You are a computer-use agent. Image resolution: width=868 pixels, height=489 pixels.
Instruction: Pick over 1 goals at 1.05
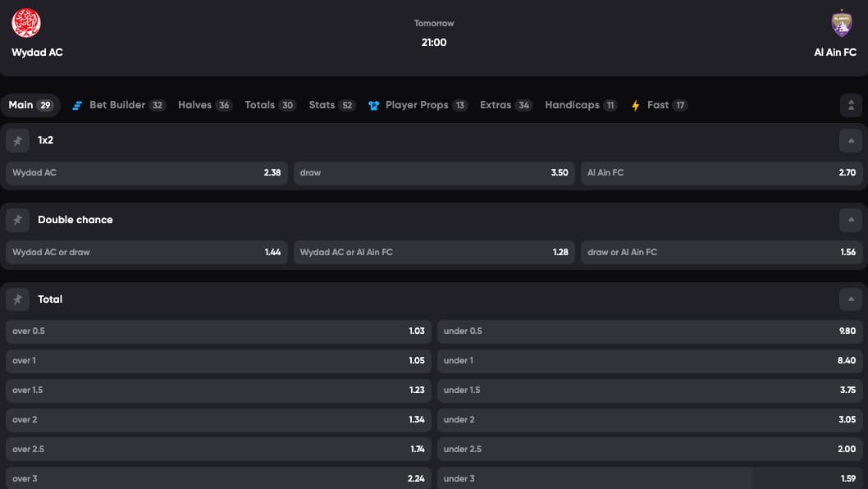[x=219, y=360]
